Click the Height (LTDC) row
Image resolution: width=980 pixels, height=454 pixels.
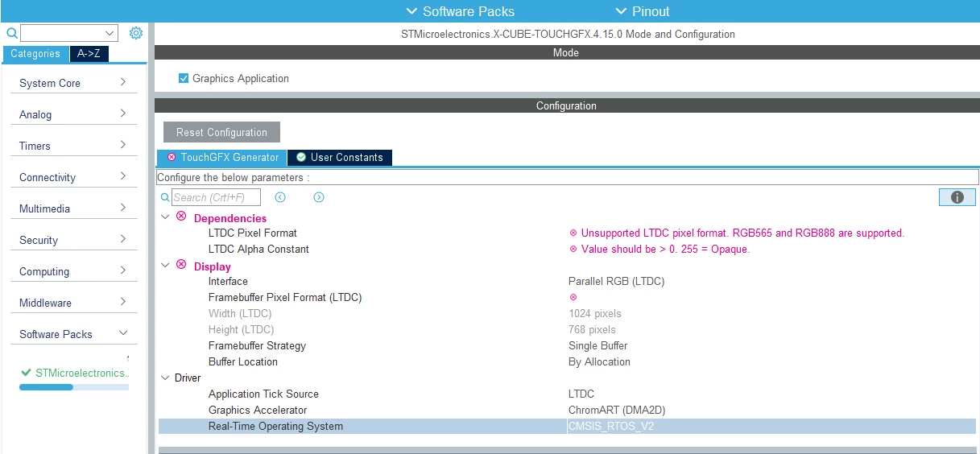(567, 329)
